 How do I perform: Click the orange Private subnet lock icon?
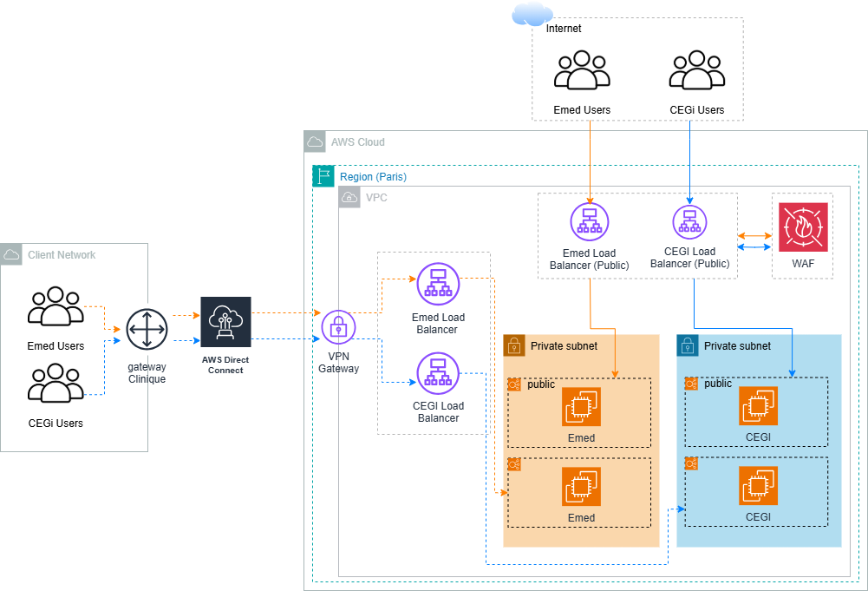click(x=513, y=345)
